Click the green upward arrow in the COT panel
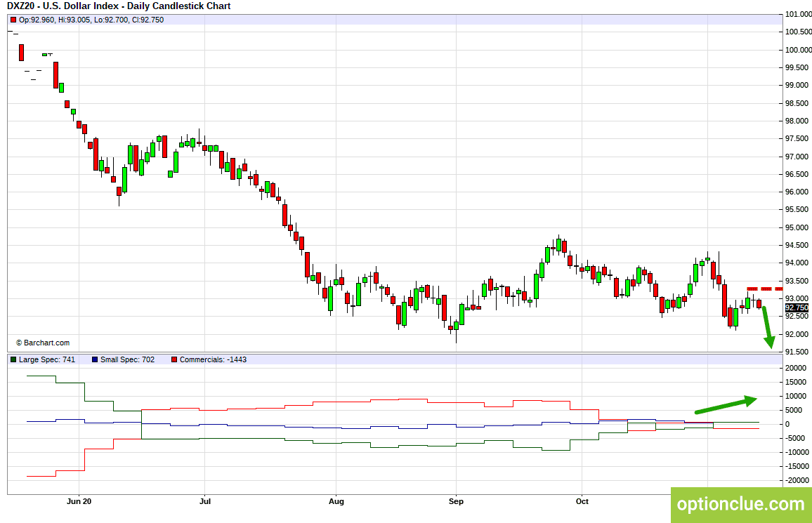This screenshot has width=812, height=523. 726,404
